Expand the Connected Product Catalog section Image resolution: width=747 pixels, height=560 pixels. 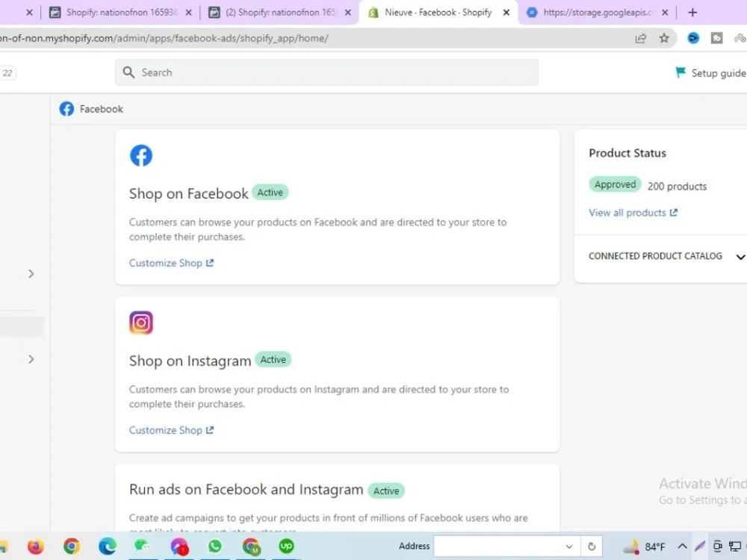point(740,257)
